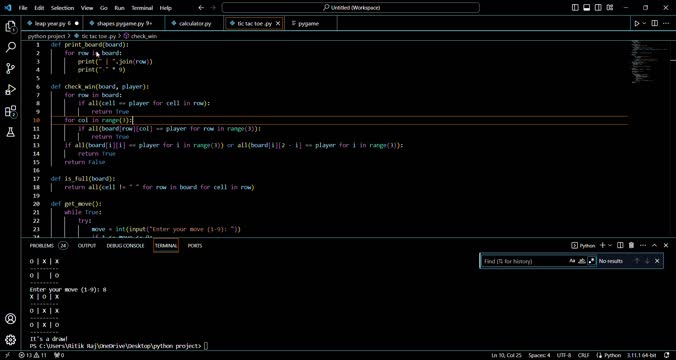Open the Terminal menu
This screenshot has width=676, height=360.
(142, 8)
